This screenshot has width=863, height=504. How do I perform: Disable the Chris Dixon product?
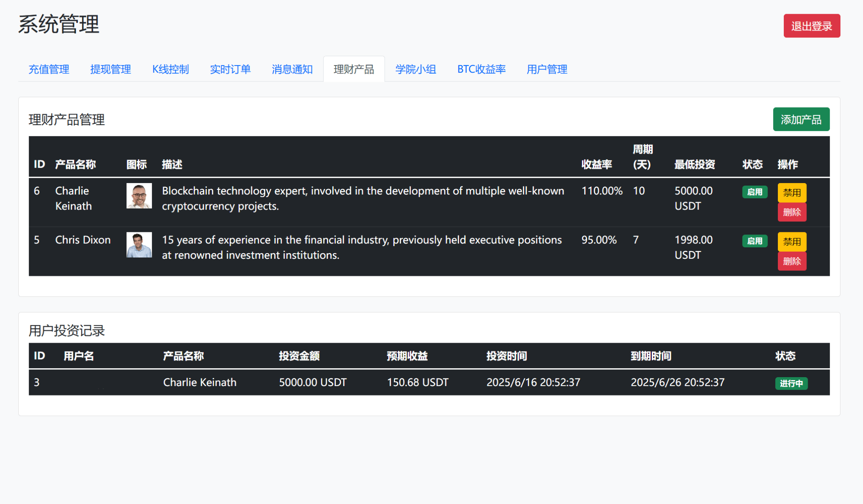pyautogui.click(x=791, y=241)
